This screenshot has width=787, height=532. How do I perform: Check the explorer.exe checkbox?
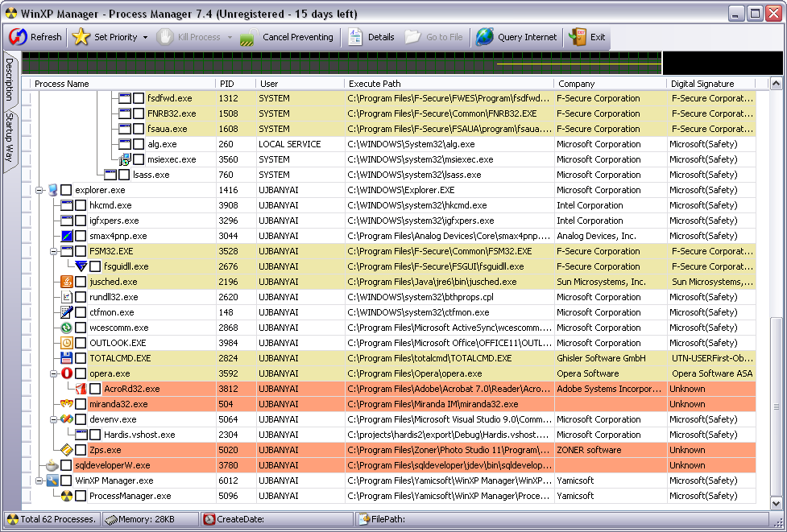(66, 190)
